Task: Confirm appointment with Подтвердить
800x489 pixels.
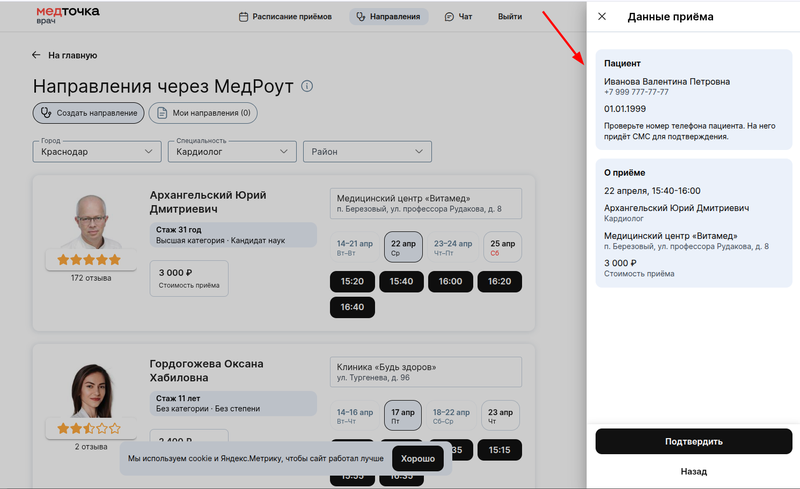Action: pos(694,442)
